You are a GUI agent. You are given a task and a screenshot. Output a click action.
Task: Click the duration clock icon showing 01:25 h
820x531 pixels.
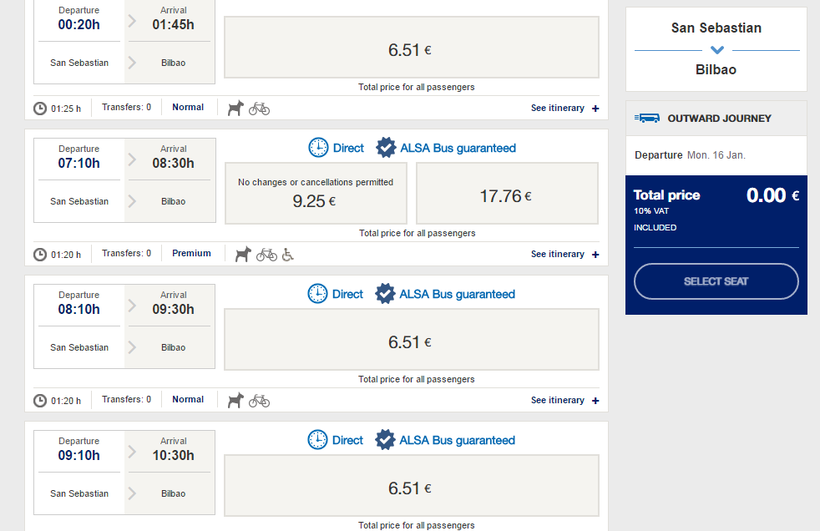40,108
